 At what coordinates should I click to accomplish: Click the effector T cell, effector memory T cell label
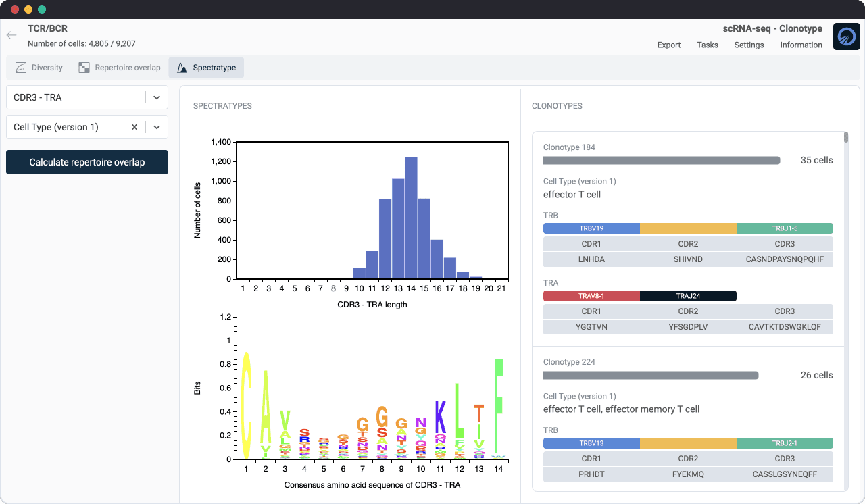[621, 409]
